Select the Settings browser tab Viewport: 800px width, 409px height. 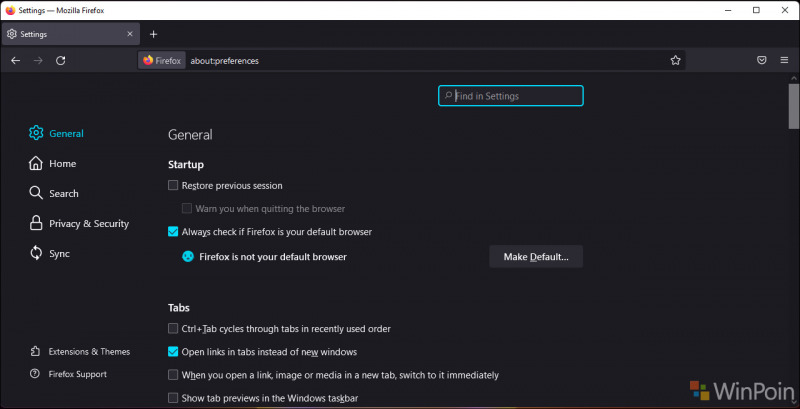point(70,34)
